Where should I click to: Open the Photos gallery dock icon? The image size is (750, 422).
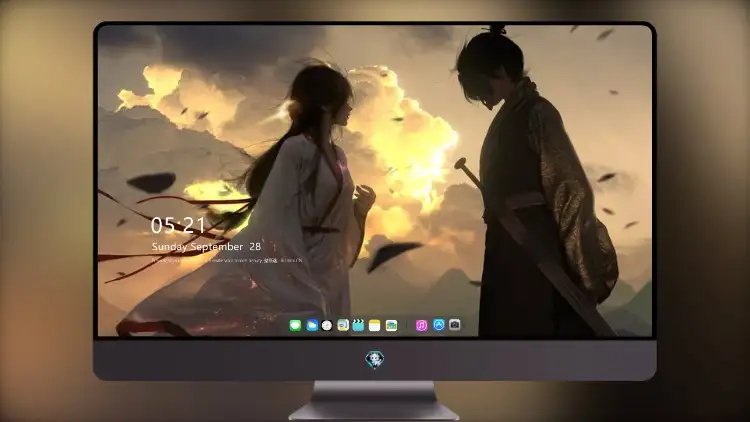coord(391,325)
